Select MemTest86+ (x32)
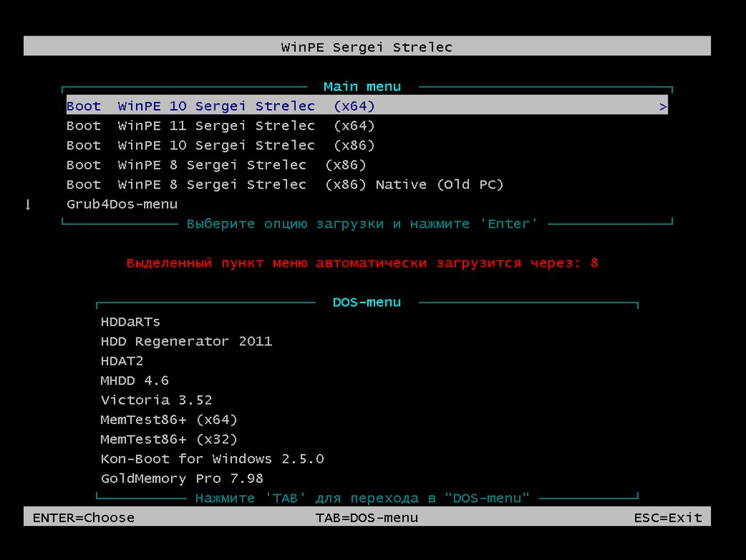746x560 pixels. [169, 439]
